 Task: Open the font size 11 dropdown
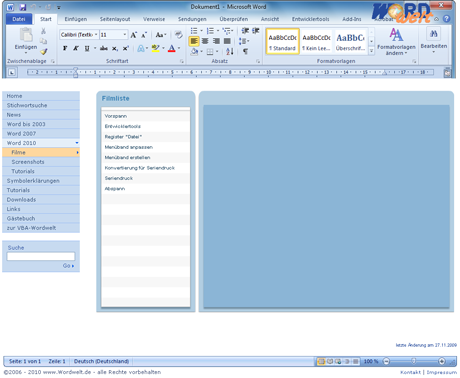pos(125,35)
